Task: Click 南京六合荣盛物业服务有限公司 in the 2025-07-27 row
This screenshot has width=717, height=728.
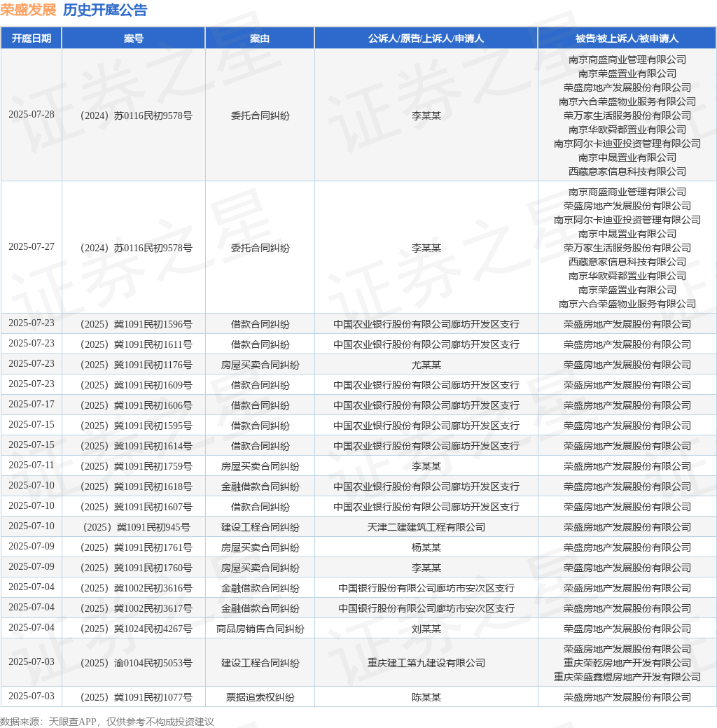Action: click(x=627, y=304)
